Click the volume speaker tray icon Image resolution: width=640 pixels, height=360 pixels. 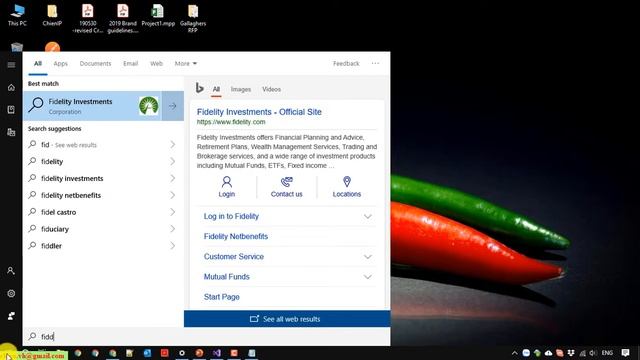593,353
